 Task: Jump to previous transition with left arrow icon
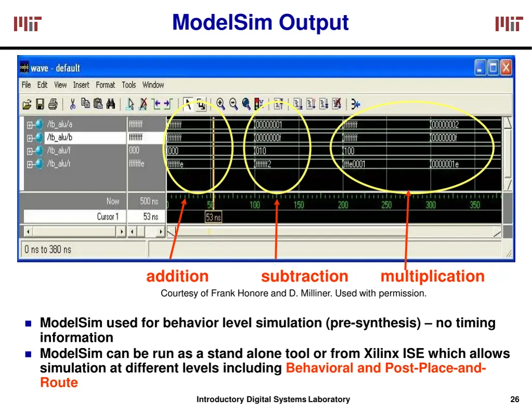[x=156, y=104]
